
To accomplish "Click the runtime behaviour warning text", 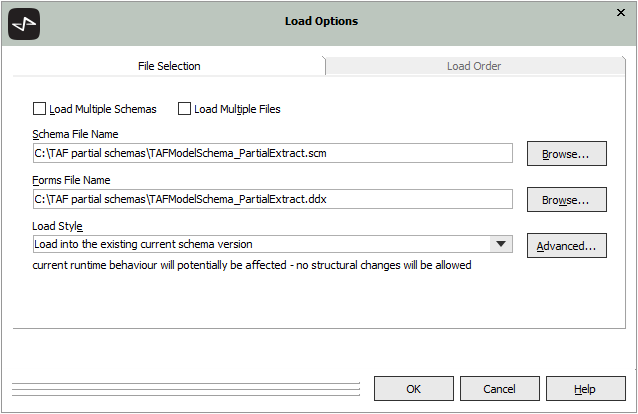I will (251, 266).
